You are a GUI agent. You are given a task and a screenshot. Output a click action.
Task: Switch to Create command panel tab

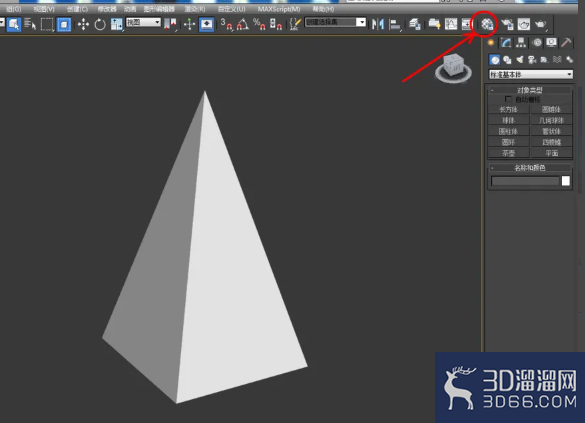pos(491,43)
